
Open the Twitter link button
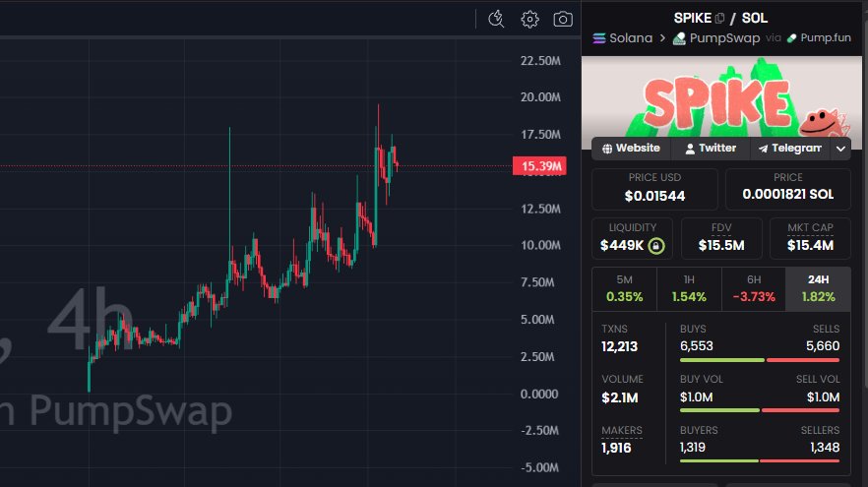[711, 149]
